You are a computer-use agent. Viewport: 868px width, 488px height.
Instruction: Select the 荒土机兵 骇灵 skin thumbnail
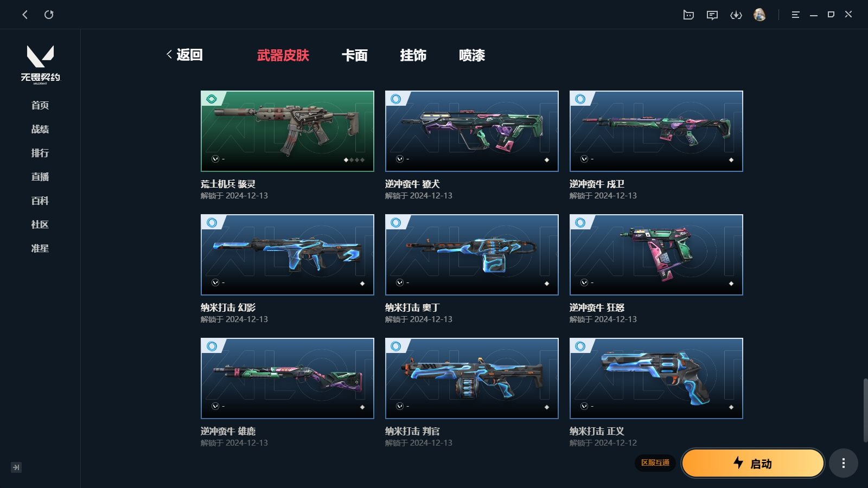tap(288, 131)
